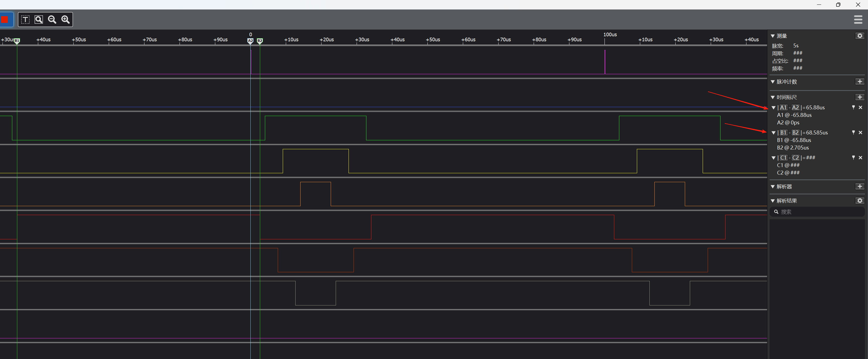
Task: Click the zoom in magnifier icon
Action: [65, 20]
